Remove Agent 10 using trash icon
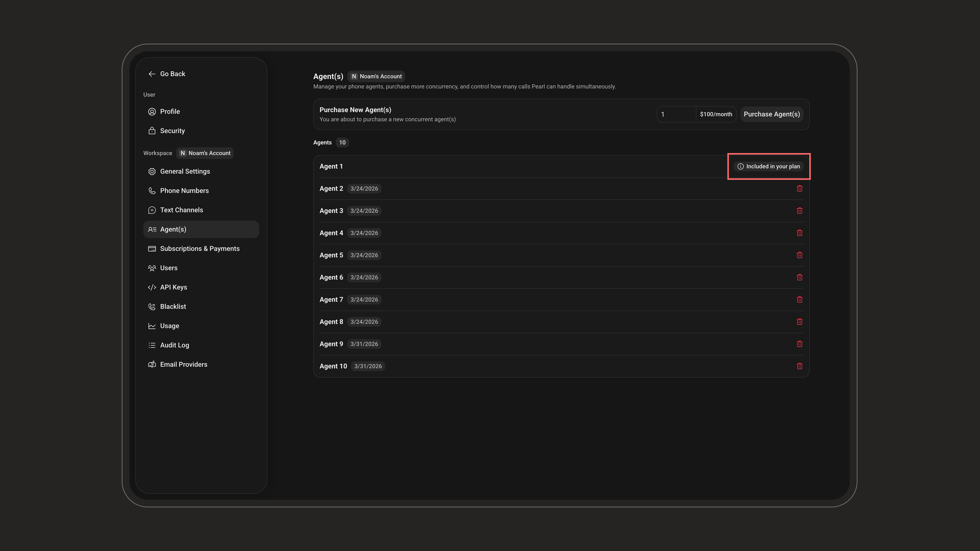The width and height of the screenshot is (980, 551). [799, 366]
